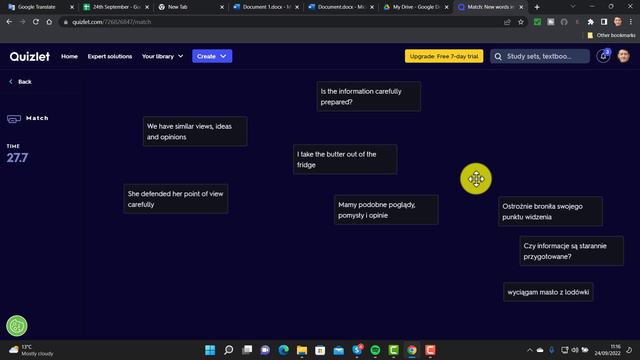Open weather widget showing 13°C

click(x=31, y=350)
